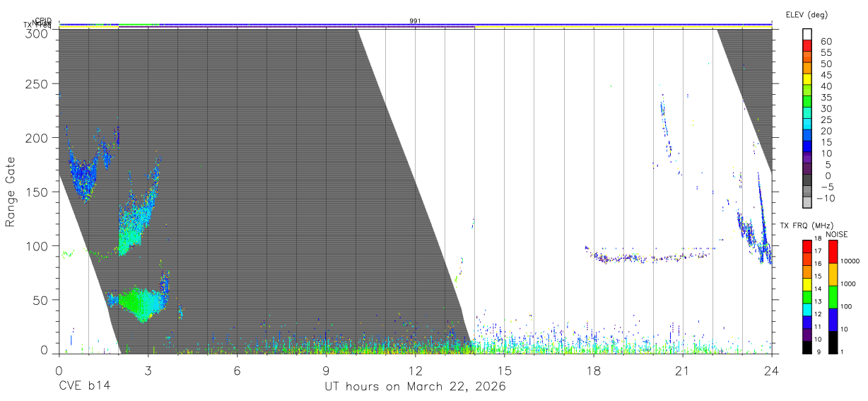Click the '200' range gate tick label

tap(38, 138)
